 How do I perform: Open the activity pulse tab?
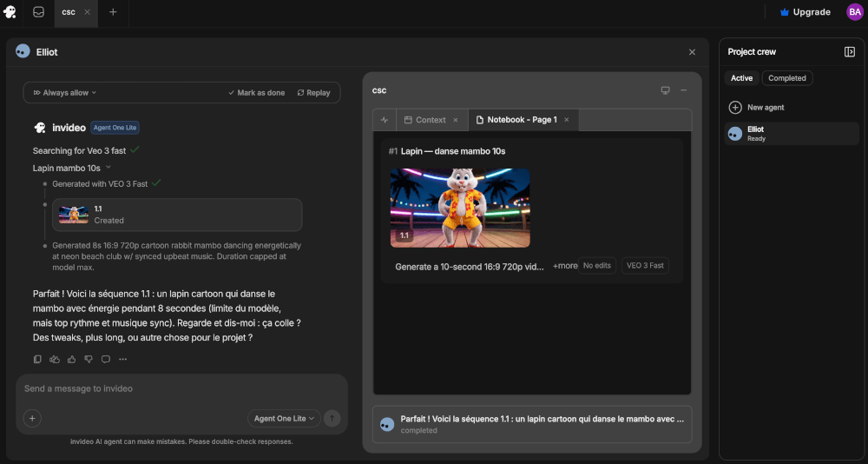tap(385, 120)
